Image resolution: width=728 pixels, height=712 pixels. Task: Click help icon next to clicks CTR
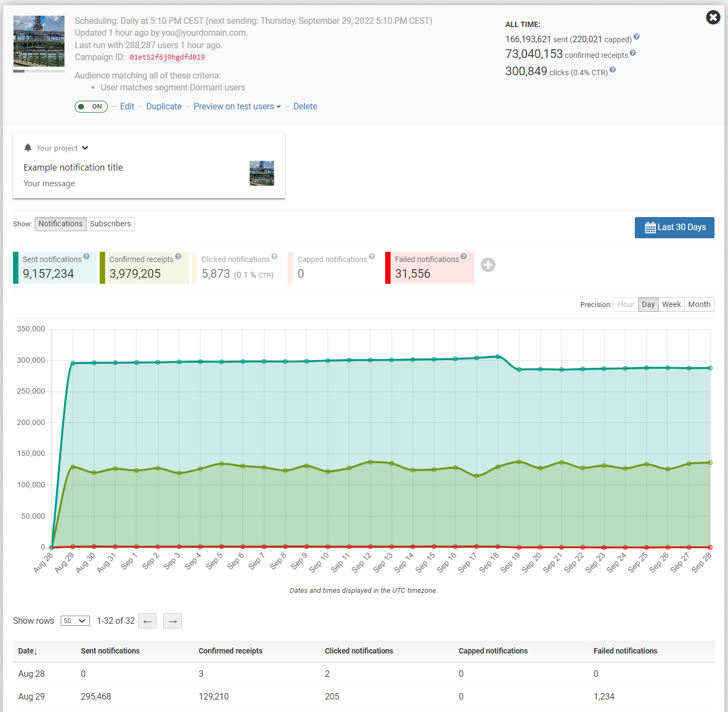[x=613, y=69]
